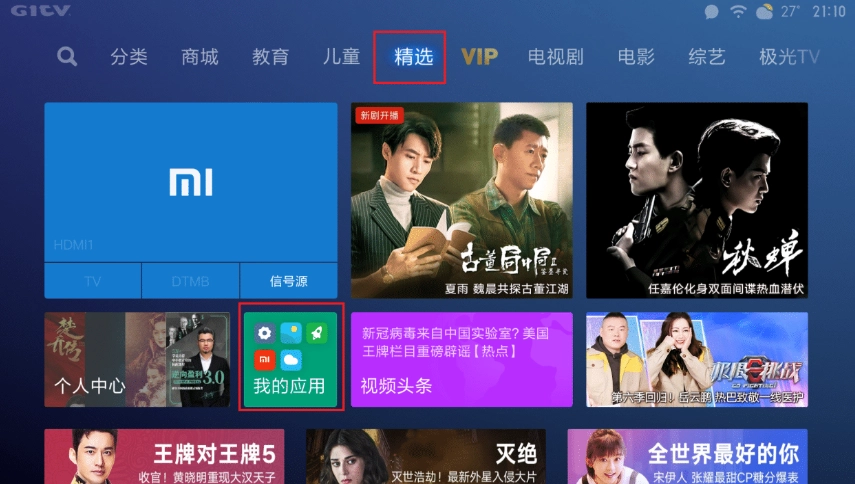Viewport: 855px width, 484px height.
Task: Open the search magnifier icon
Action: (x=67, y=56)
